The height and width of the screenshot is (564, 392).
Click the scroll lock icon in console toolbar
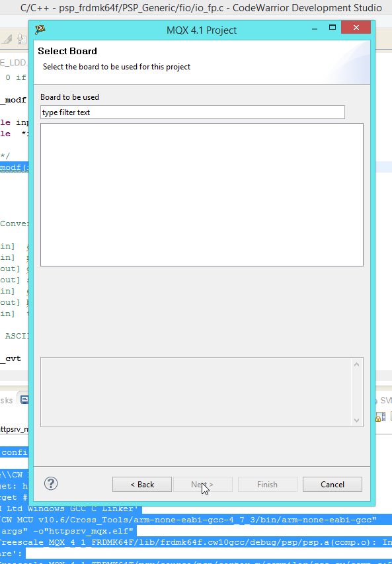tap(380, 418)
